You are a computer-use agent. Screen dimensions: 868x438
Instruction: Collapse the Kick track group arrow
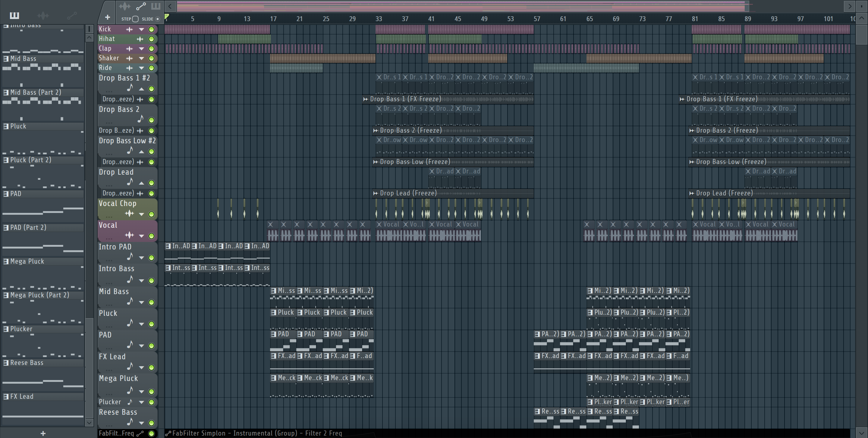(x=142, y=30)
